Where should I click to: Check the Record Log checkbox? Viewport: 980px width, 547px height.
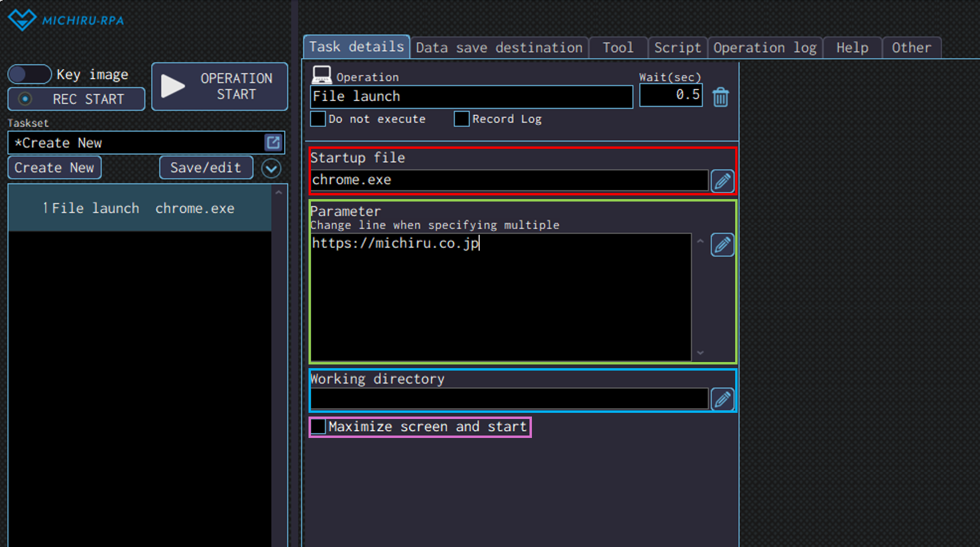tap(462, 119)
